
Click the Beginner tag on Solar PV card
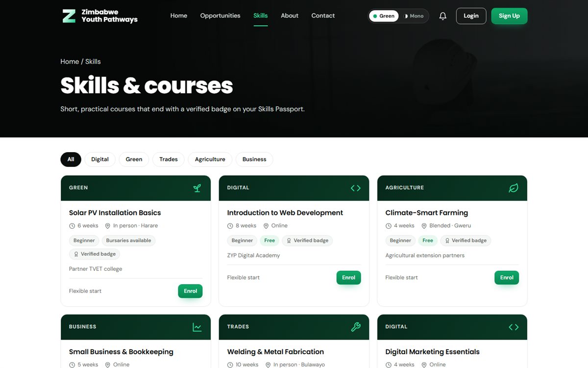(84, 240)
